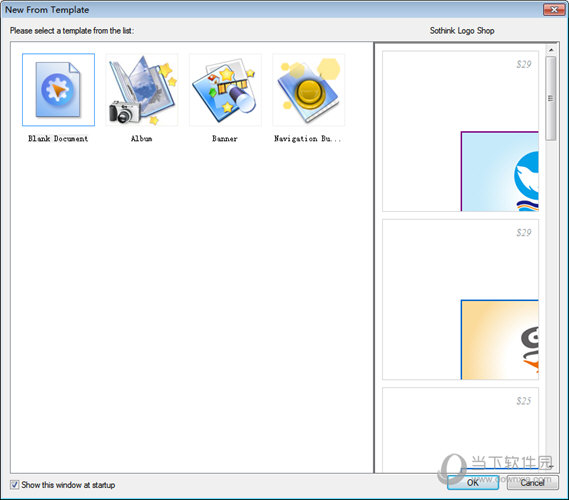This screenshot has height=500, width=569.
Task: Click the Sothink Logo Shop heading
Action: pyautogui.click(x=462, y=31)
